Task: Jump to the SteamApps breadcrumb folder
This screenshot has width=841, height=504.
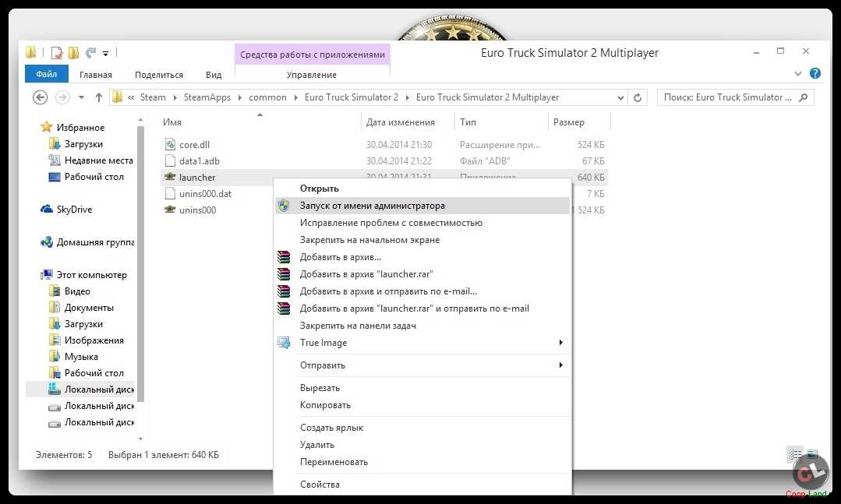Action: (x=207, y=97)
